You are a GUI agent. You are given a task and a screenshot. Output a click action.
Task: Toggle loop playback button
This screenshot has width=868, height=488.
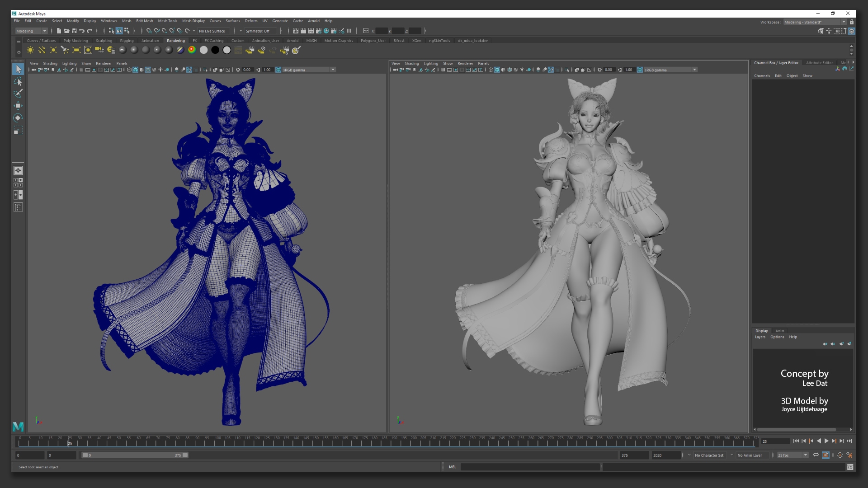click(816, 455)
